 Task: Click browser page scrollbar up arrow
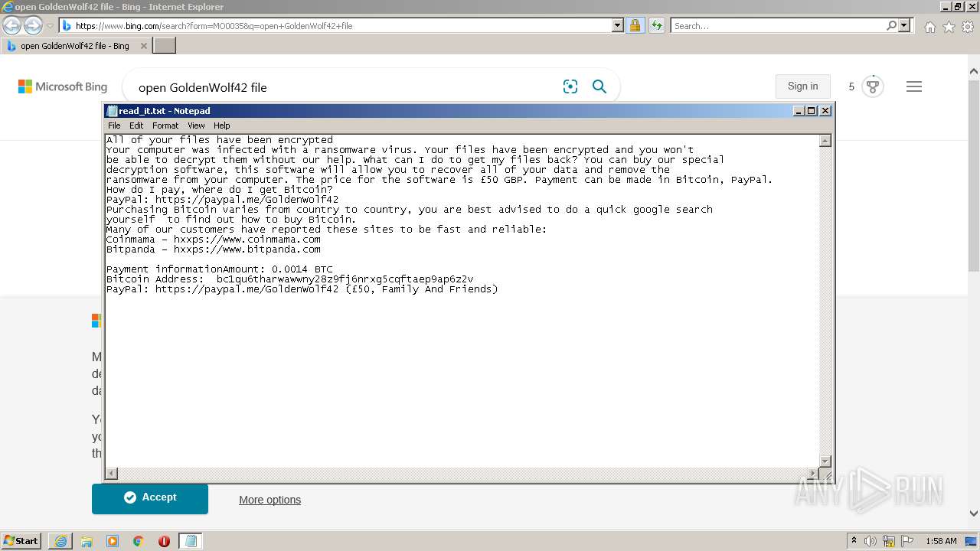(974, 71)
